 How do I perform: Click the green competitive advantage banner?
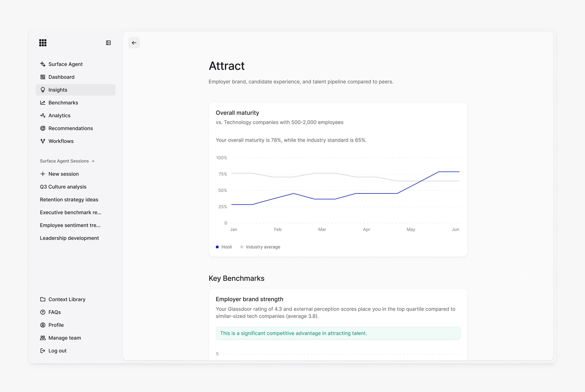pyautogui.click(x=338, y=333)
